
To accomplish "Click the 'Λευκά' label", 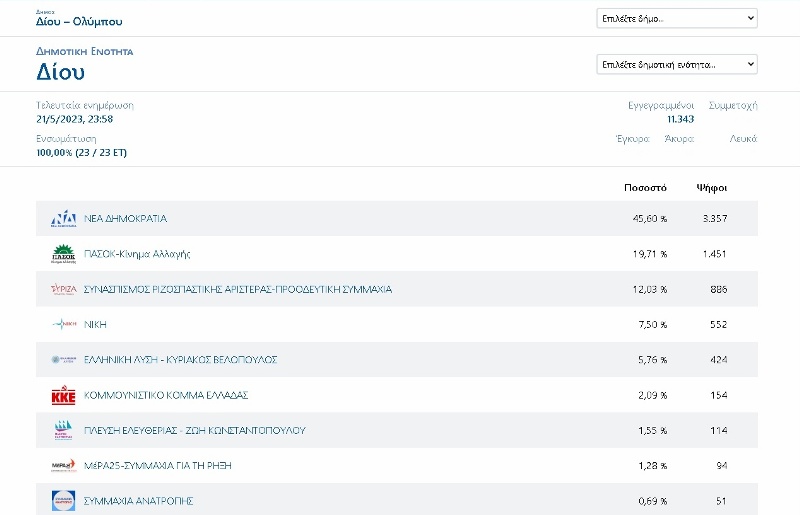I will [x=743, y=139].
